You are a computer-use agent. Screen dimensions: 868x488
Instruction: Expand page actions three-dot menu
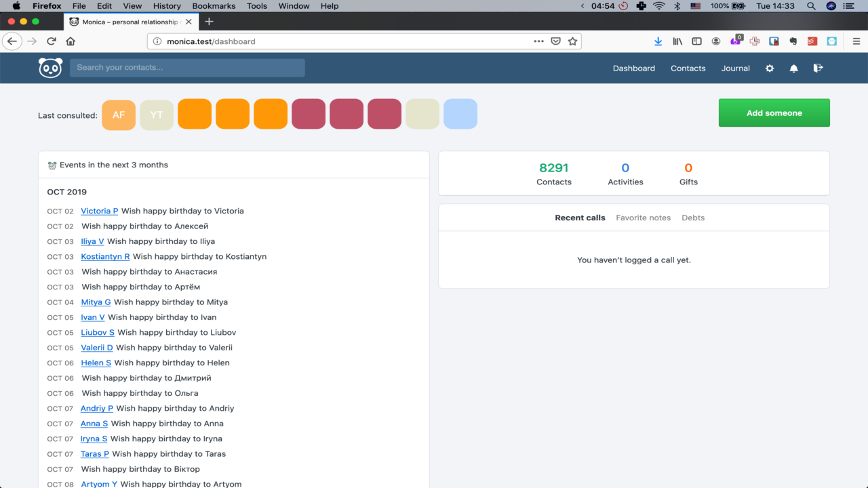pyautogui.click(x=538, y=41)
